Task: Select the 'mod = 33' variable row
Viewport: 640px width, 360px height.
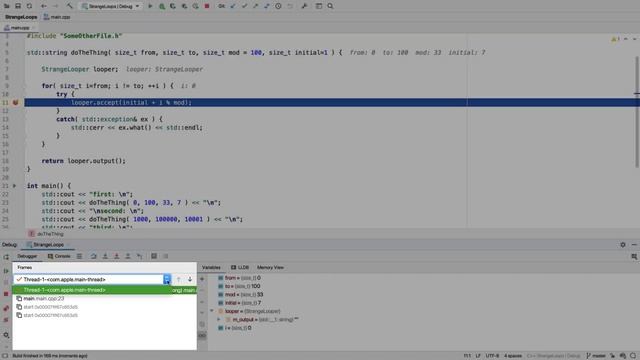Action: (240, 294)
